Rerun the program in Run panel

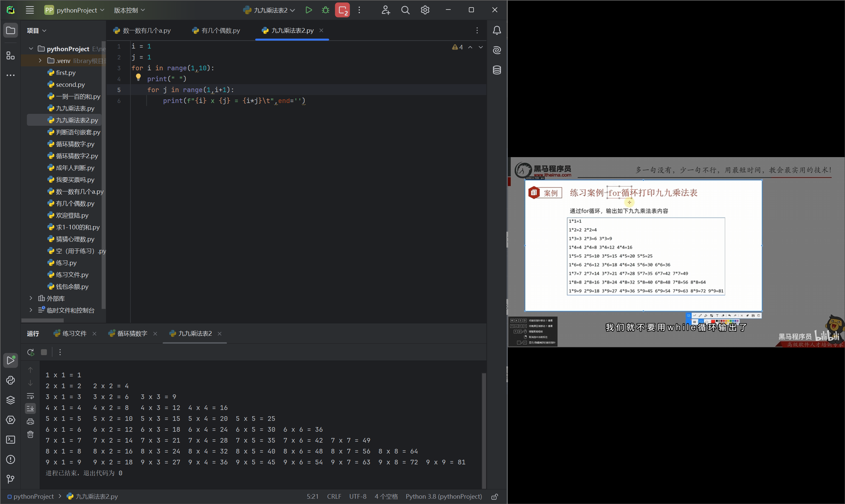coord(31,352)
